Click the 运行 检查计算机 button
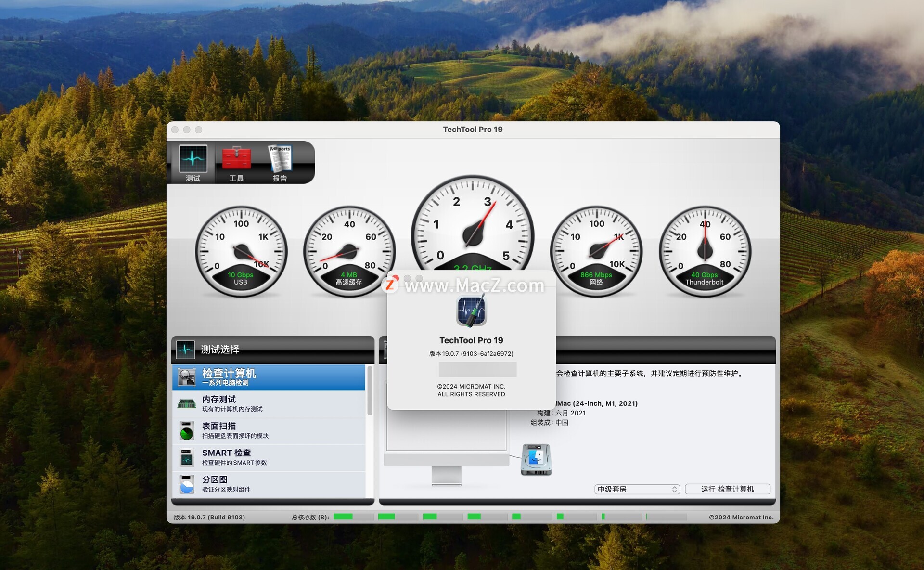This screenshot has height=570, width=924. pos(727,489)
